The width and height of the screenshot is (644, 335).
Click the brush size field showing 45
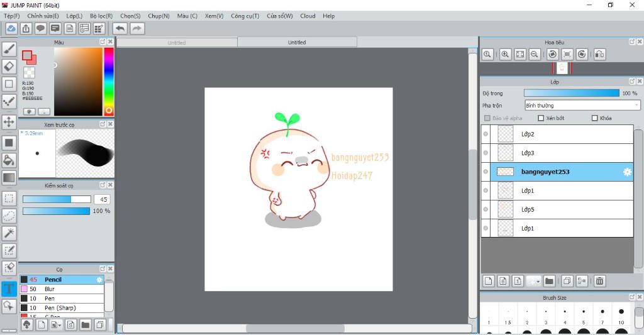click(102, 199)
